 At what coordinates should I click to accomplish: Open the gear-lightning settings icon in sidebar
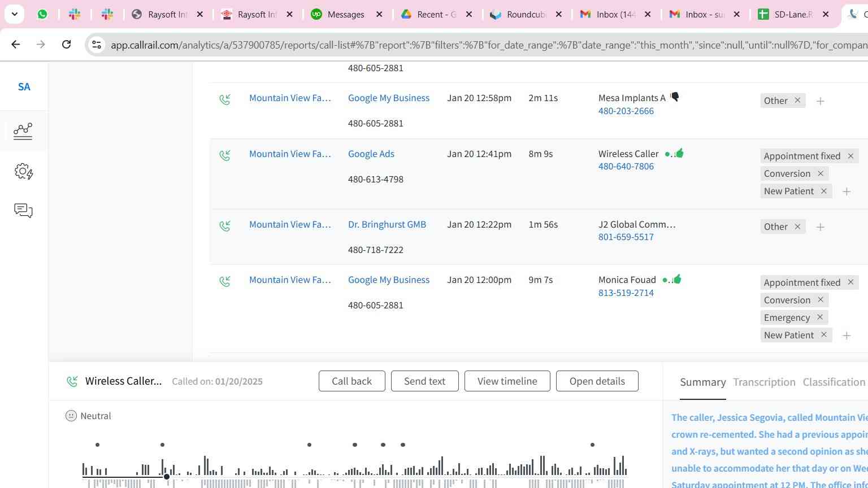tap(23, 171)
